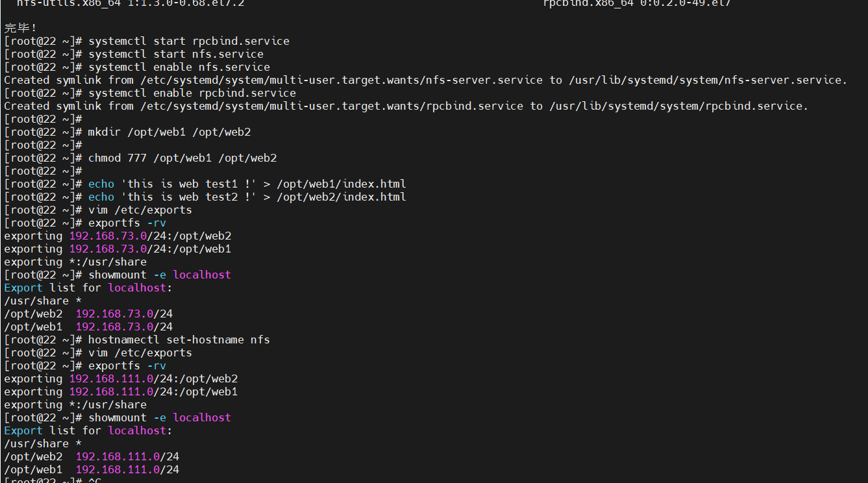Click the 'exporting 192.168.73.0/24:/opt/web1' output line

118,249
